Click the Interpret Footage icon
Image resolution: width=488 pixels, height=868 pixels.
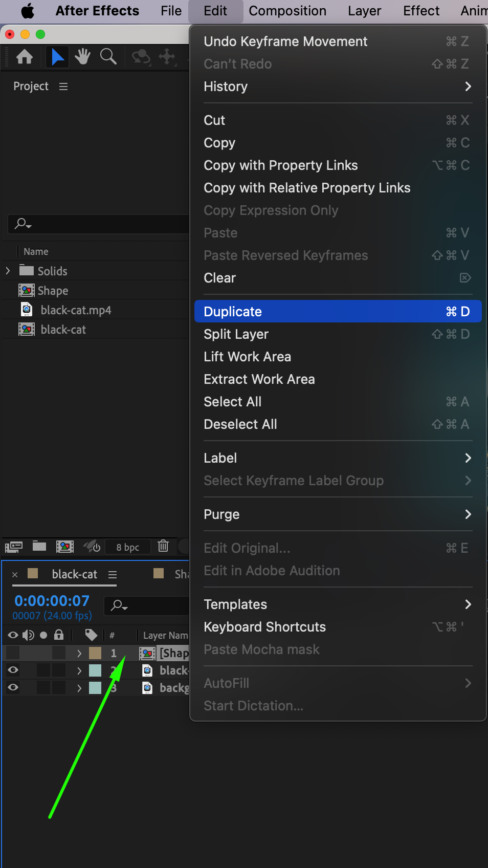pyautogui.click(x=14, y=547)
